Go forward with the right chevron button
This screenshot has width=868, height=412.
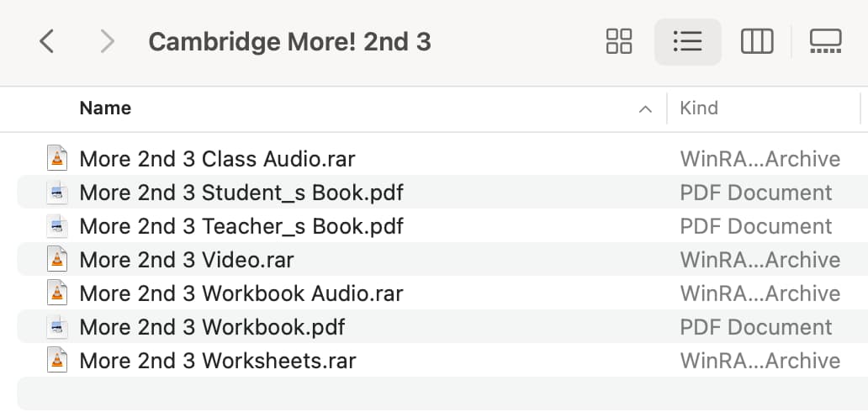coord(107,41)
